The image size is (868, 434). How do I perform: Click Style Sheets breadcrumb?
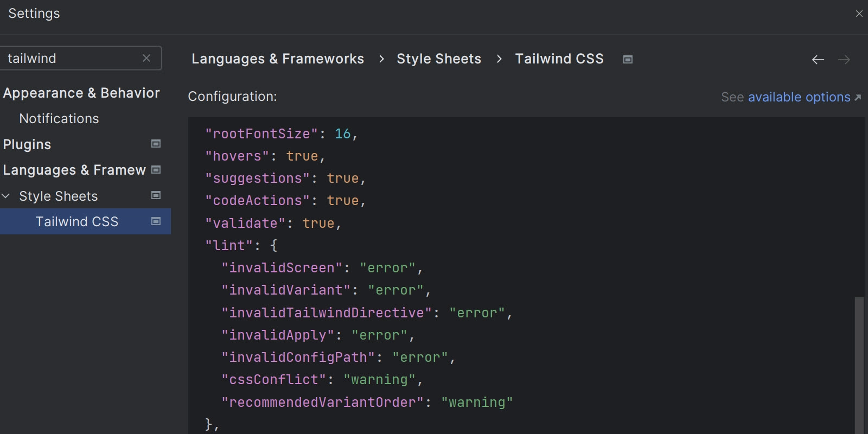pyautogui.click(x=439, y=59)
